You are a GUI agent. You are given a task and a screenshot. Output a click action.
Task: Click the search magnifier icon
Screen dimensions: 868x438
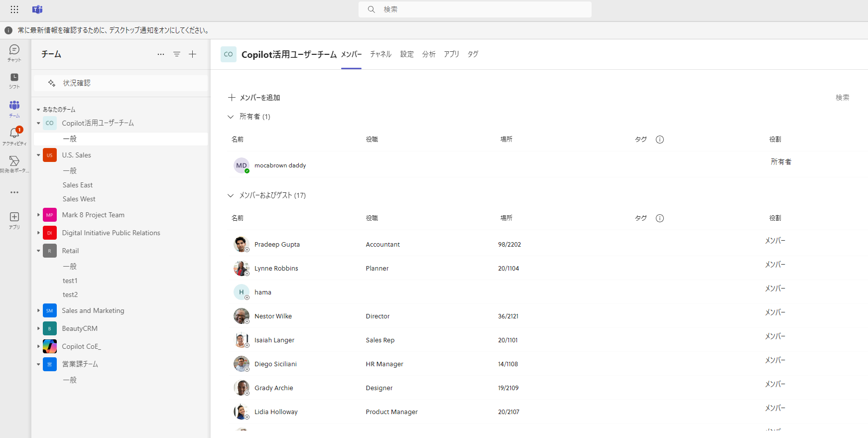(x=372, y=9)
